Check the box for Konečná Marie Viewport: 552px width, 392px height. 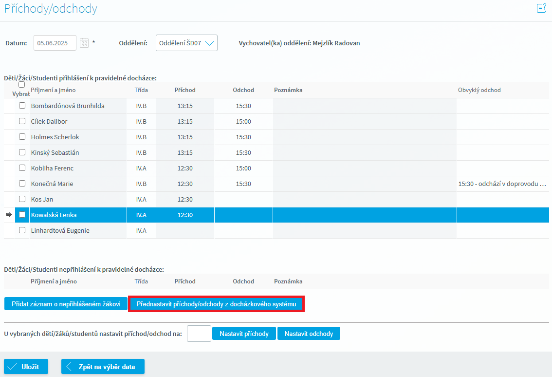pyautogui.click(x=22, y=184)
